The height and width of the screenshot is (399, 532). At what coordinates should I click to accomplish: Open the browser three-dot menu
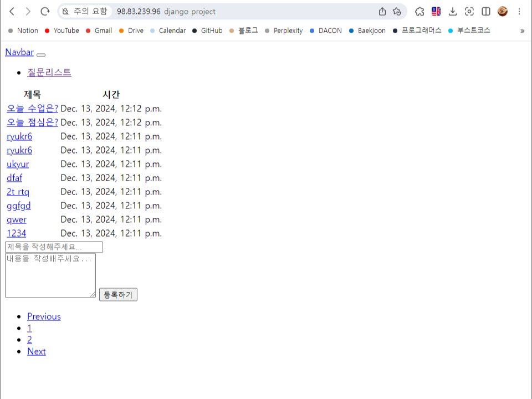[519, 12]
